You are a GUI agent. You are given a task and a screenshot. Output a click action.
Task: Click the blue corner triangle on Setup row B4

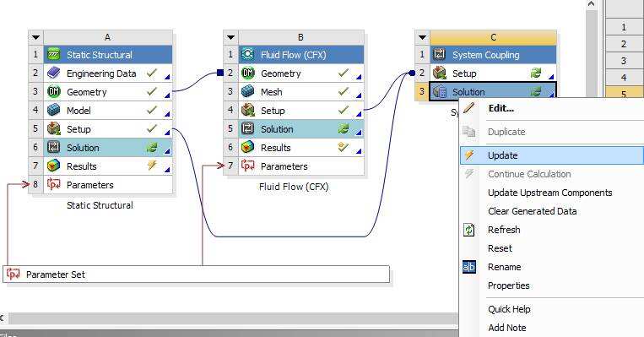359,114
